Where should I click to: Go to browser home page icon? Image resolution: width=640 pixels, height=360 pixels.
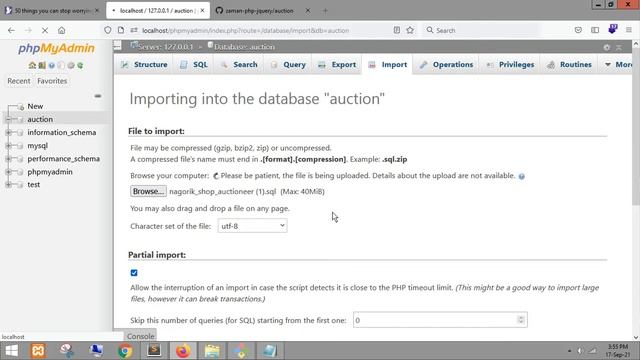click(x=62, y=30)
